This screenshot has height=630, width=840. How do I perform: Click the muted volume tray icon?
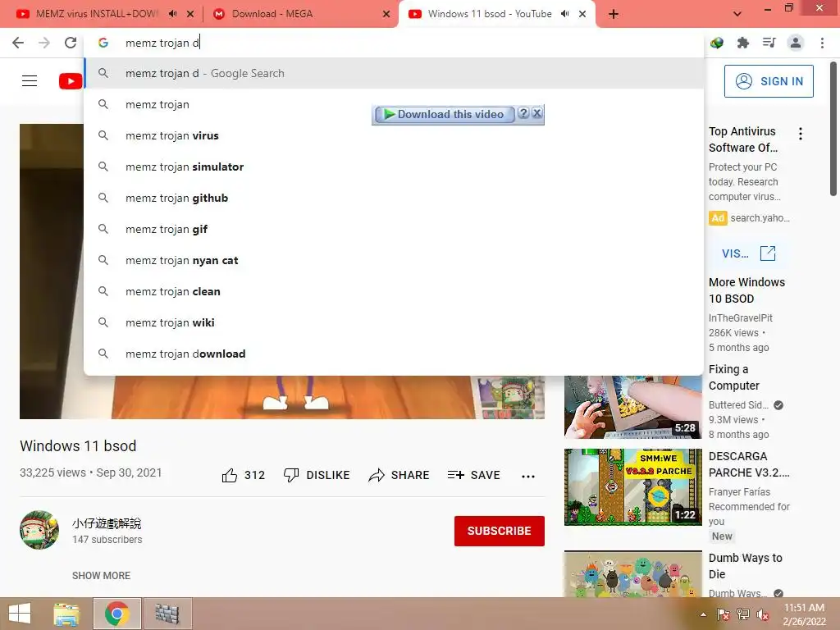[x=763, y=614]
